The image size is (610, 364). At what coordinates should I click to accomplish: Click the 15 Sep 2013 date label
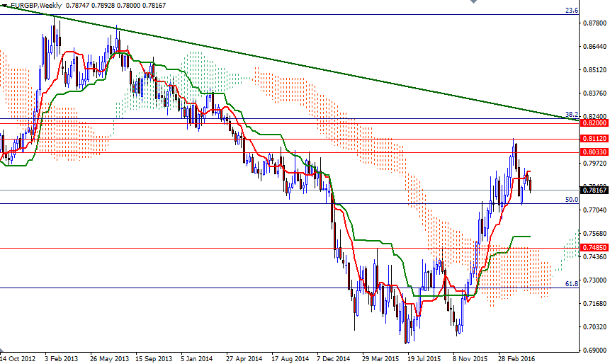154,358
